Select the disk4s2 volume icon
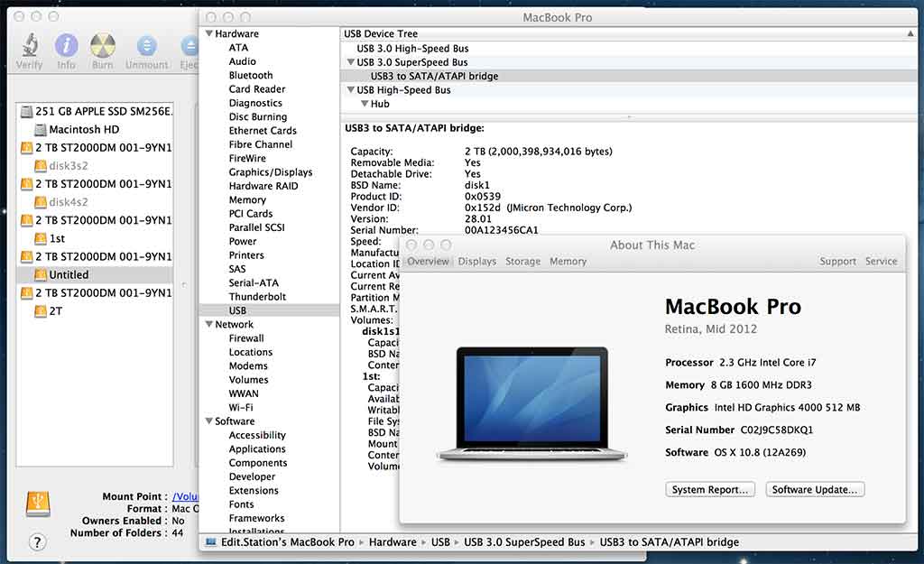924x564 pixels. tap(40, 202)
